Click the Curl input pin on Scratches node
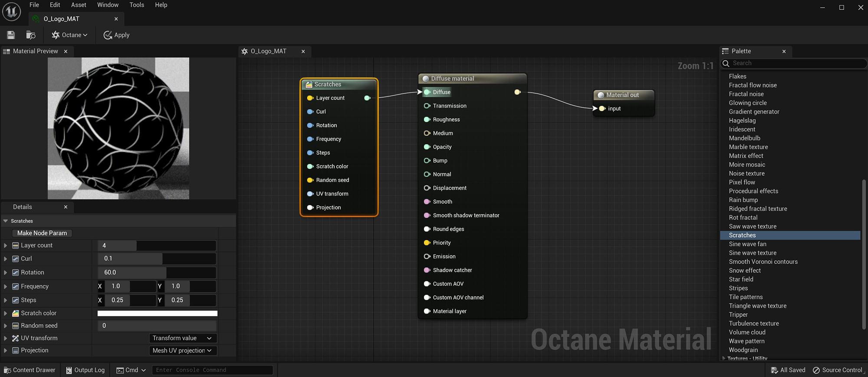Screen dimensions: 868x377 (310, 112)
